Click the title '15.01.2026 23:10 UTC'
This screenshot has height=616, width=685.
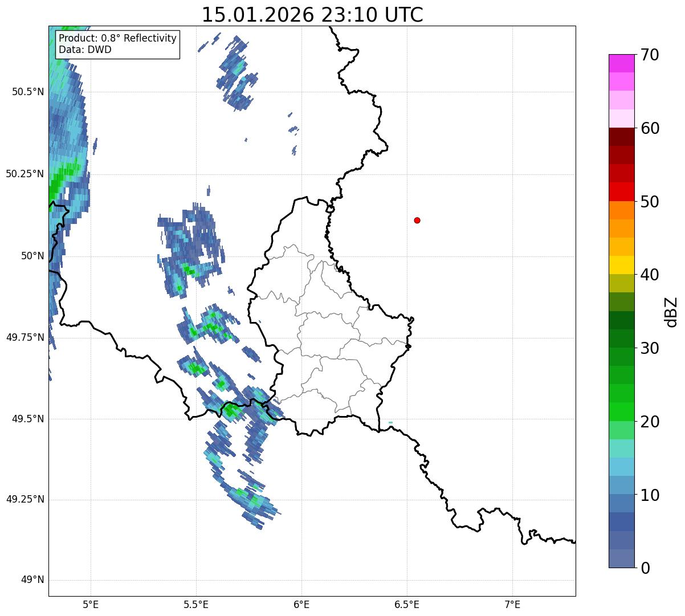312,14
